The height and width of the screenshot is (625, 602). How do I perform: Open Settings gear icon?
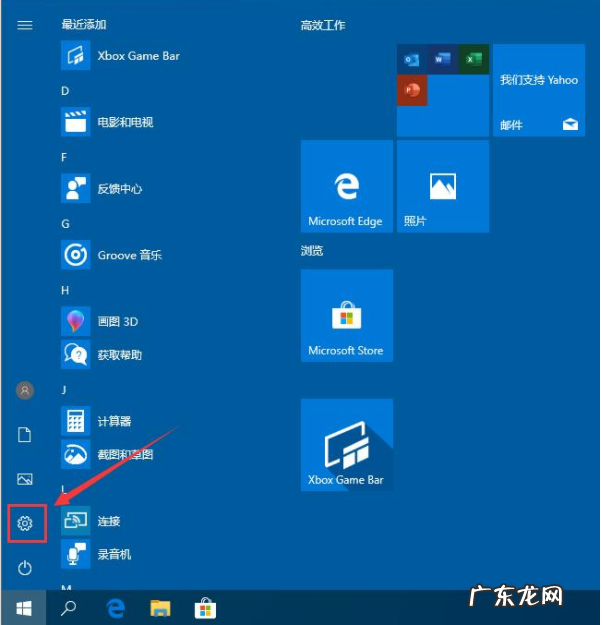(x=25, y=523)
